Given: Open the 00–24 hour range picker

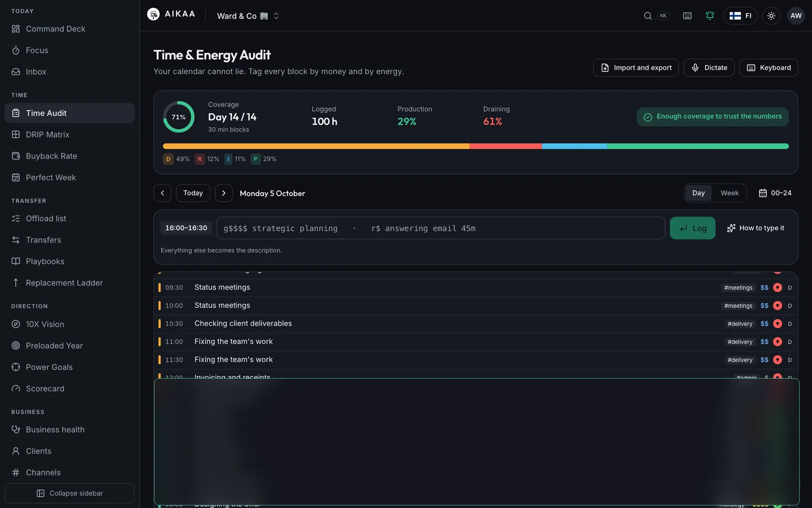Looking at the screenshot, I should coord(775,193).
